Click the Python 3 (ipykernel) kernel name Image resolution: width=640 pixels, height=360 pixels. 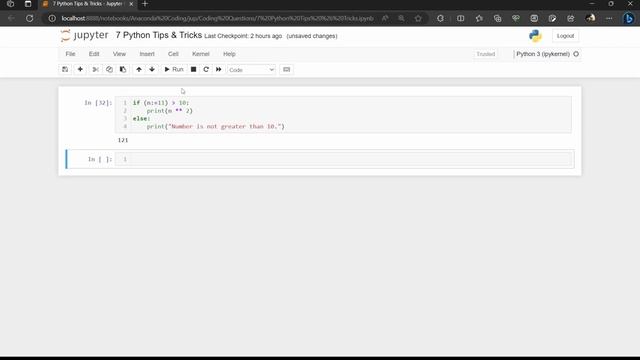point(543,54)
